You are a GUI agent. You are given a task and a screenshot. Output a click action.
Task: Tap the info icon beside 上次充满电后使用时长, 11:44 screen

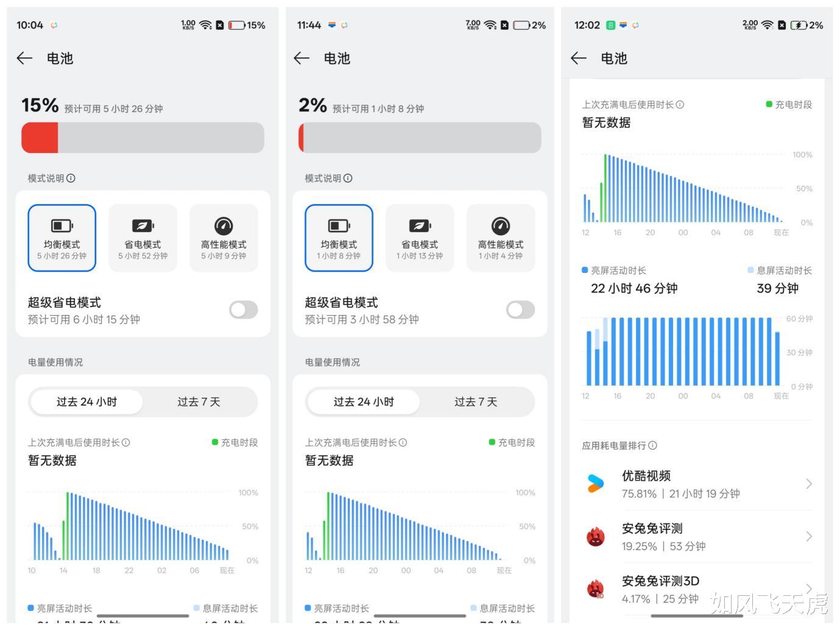pyautogui.click(x=403, y=443)
